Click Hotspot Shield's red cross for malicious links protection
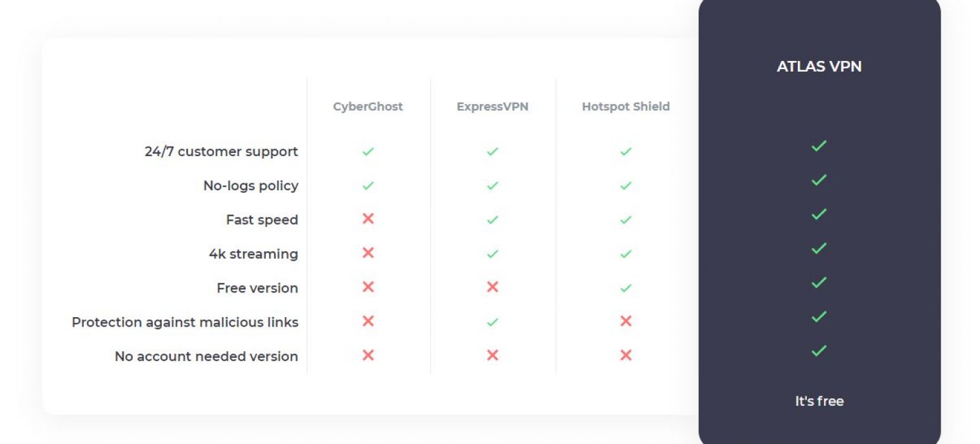The width and height of the screenshot is (980, 444). 626,321
